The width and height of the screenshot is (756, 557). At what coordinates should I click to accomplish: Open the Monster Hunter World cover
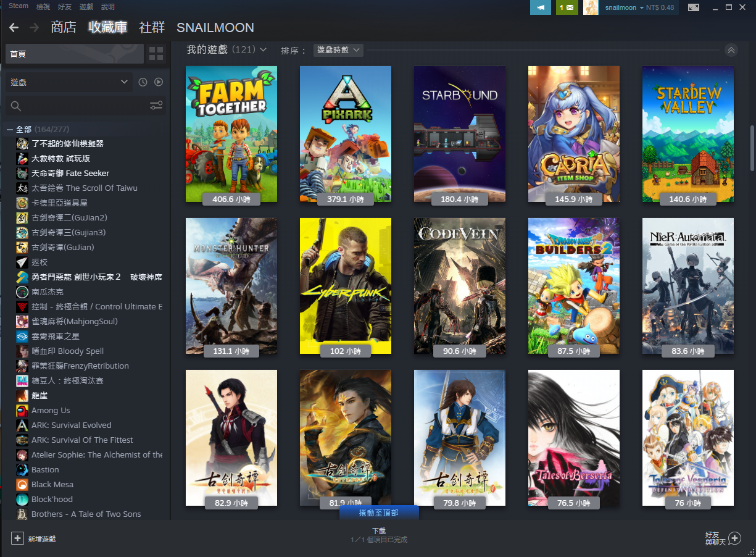click(231, 286)
